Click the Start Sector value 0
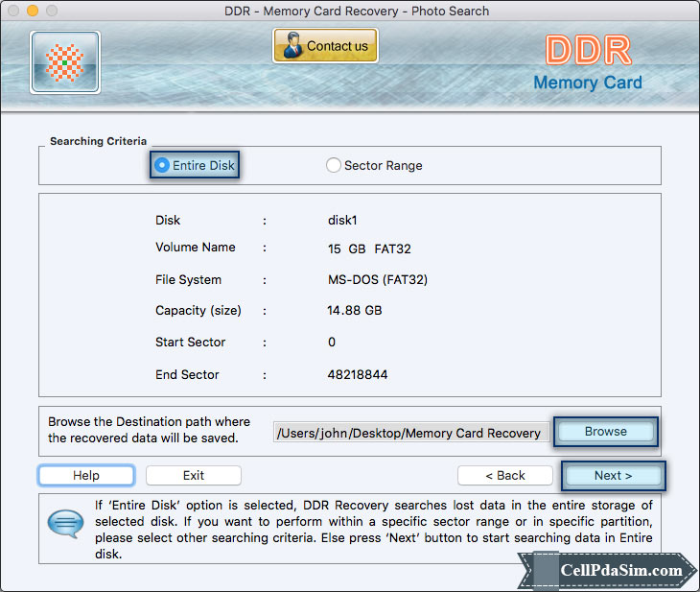 tap(332, 343)
